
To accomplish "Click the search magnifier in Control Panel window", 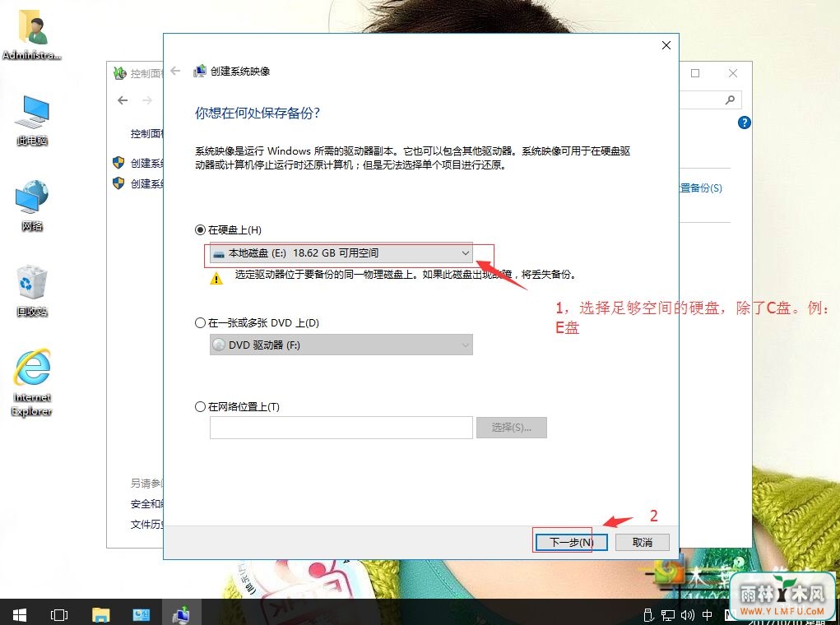I will (x=730, y=100).
